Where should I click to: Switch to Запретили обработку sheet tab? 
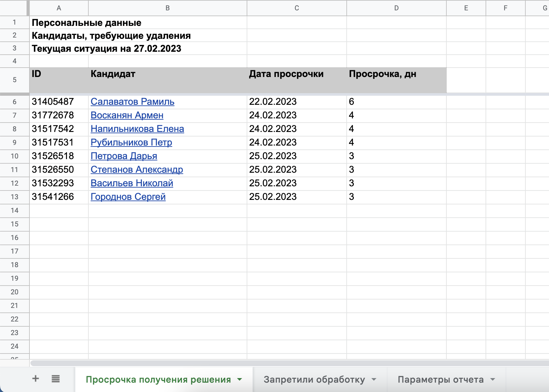click(x=314, y=379)
